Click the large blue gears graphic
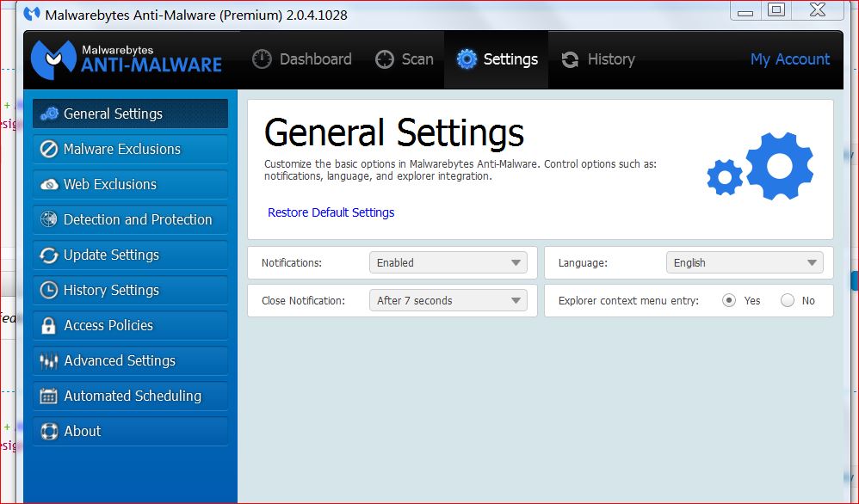 (x=760, y=165)
